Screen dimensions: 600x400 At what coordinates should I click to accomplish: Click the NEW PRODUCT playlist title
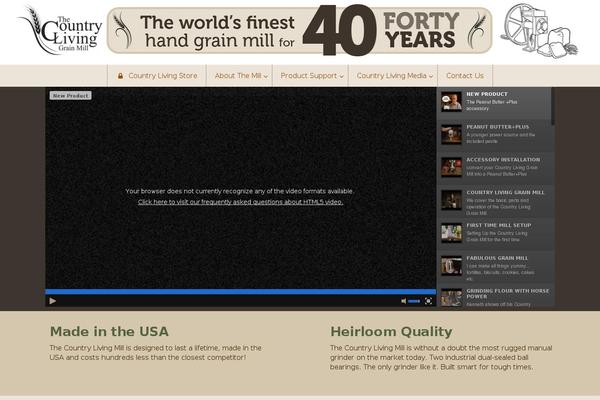pos(487,94)
